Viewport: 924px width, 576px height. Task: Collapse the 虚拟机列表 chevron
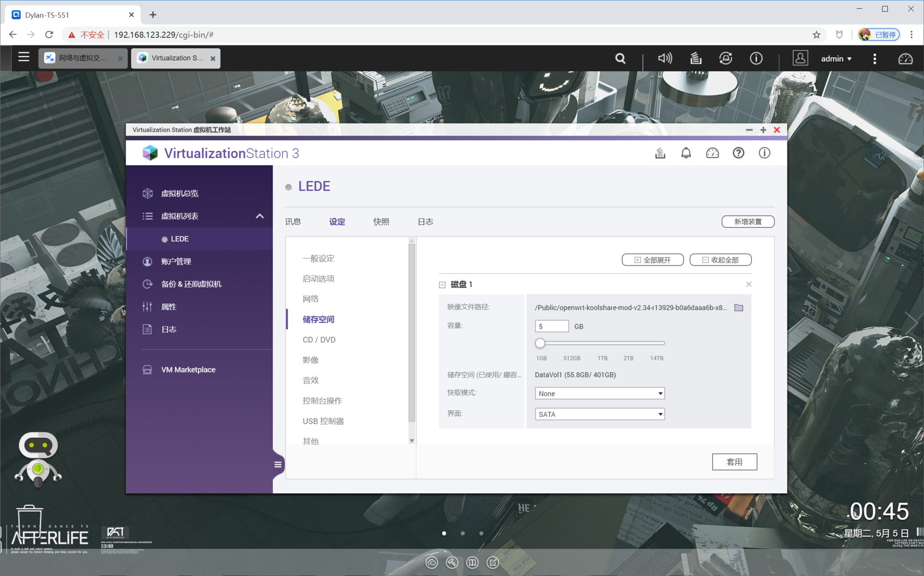coord(259,216)
